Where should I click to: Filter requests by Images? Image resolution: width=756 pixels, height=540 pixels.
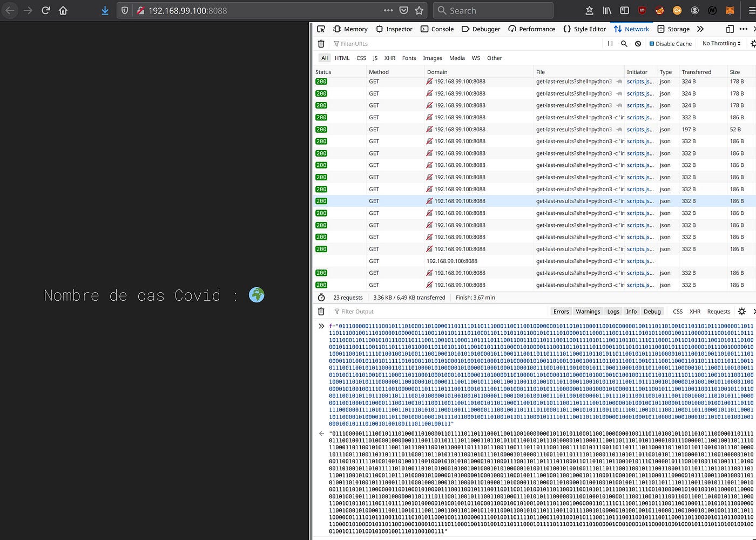pyautogui.click(x=432, y=58)
